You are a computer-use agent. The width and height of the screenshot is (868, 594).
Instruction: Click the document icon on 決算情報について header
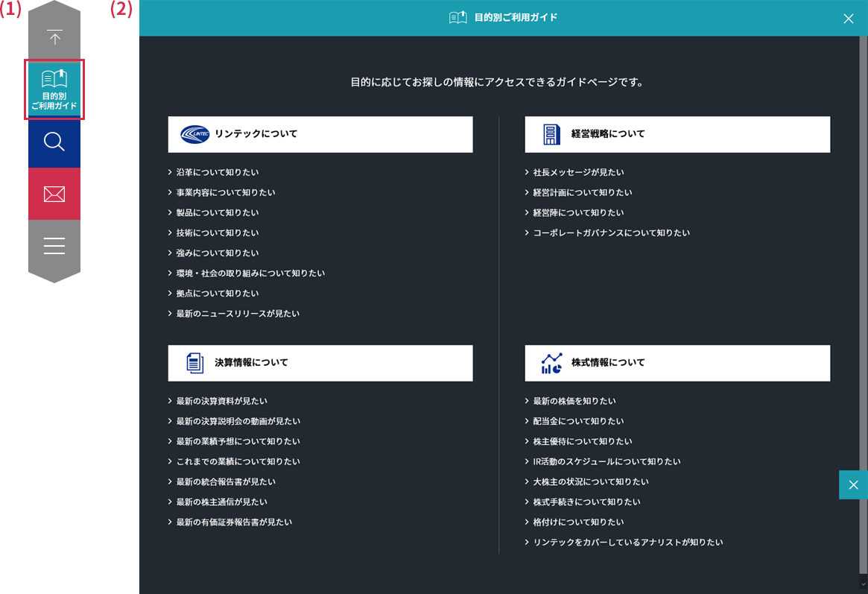pyautogui.click(x=194, y=363)
